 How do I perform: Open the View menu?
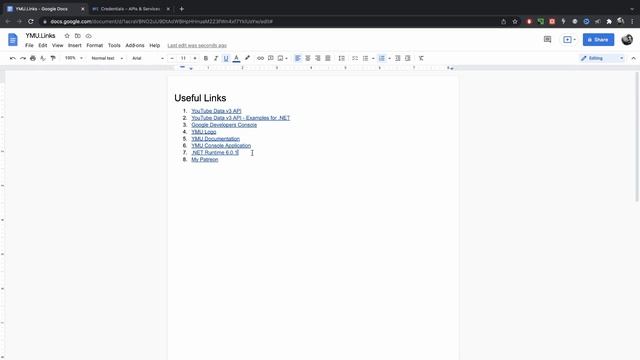coord(58,45)
